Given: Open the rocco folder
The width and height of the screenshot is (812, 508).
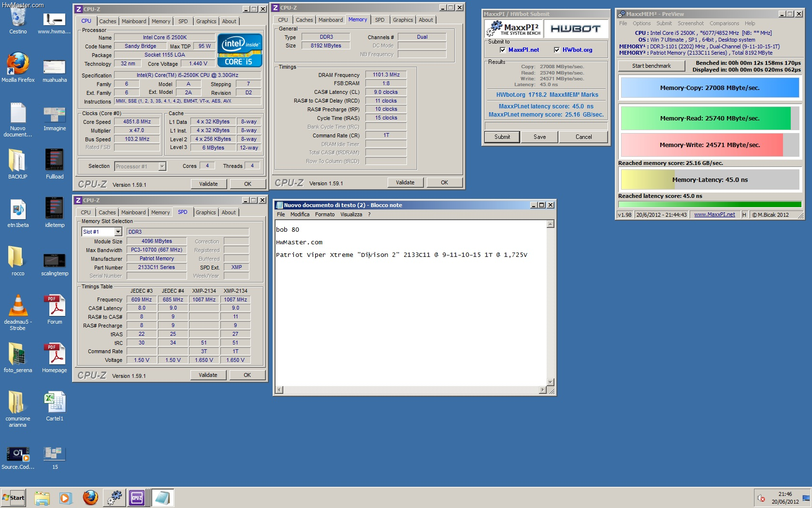Looking at the screenshot, I should pyautogui.click(x=18, y=261).
